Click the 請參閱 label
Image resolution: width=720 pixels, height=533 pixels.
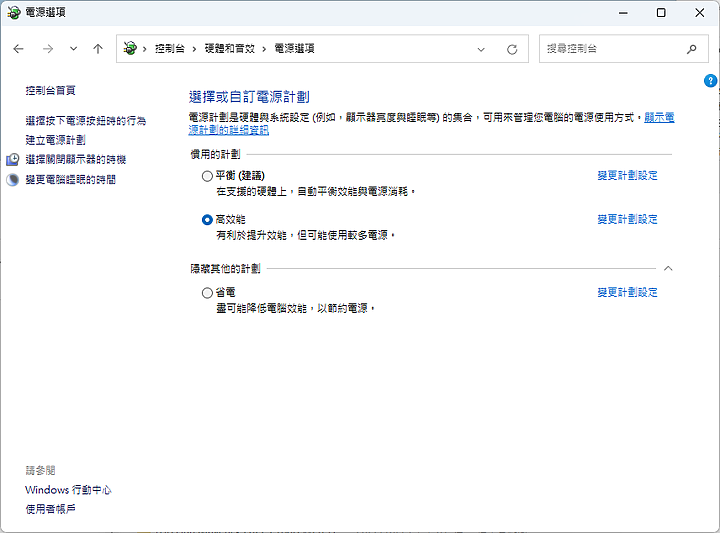tap(40, 470)
